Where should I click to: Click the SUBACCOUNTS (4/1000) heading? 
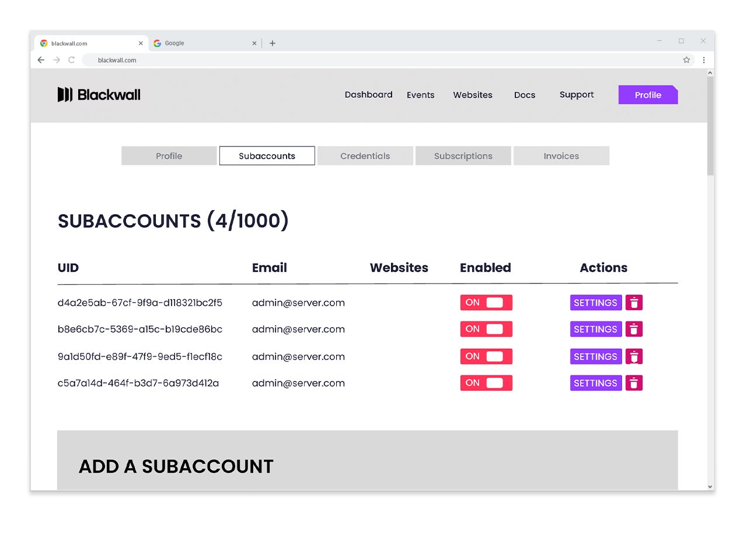[x=173, y=220]
